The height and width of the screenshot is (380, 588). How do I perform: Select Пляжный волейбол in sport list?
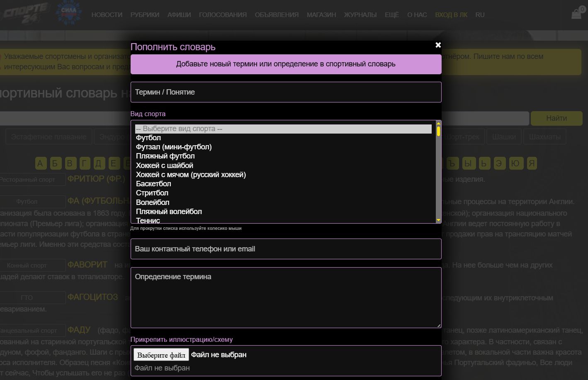pyautogui.click(x=283, y=212)
